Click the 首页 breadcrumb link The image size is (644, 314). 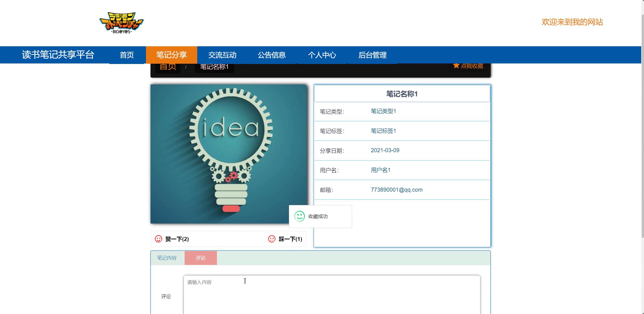click(x=168, y=68)
